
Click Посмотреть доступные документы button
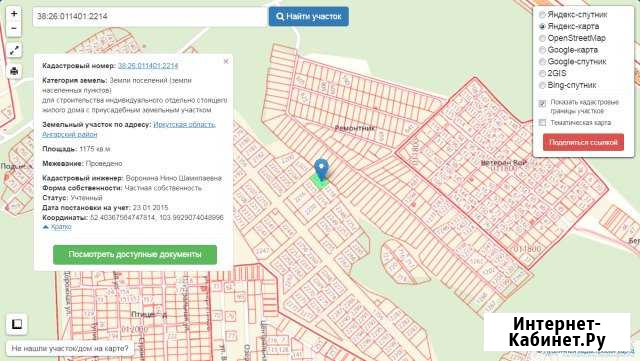(135, 254)
